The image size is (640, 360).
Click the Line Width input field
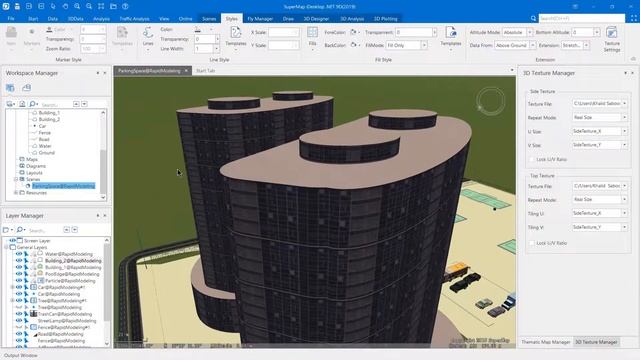click(203, 49)
